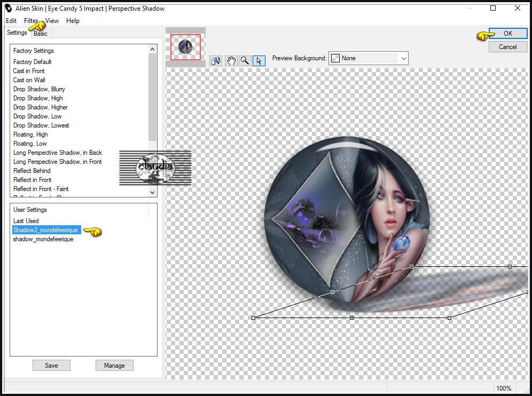This screenshot has width=532, height=396.
Task: Close the Eye Candy window
Action: [x=518, y=8]
